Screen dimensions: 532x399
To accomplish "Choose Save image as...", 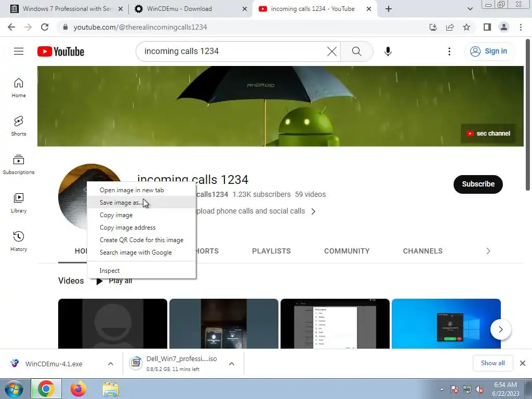I will [141, 203].
